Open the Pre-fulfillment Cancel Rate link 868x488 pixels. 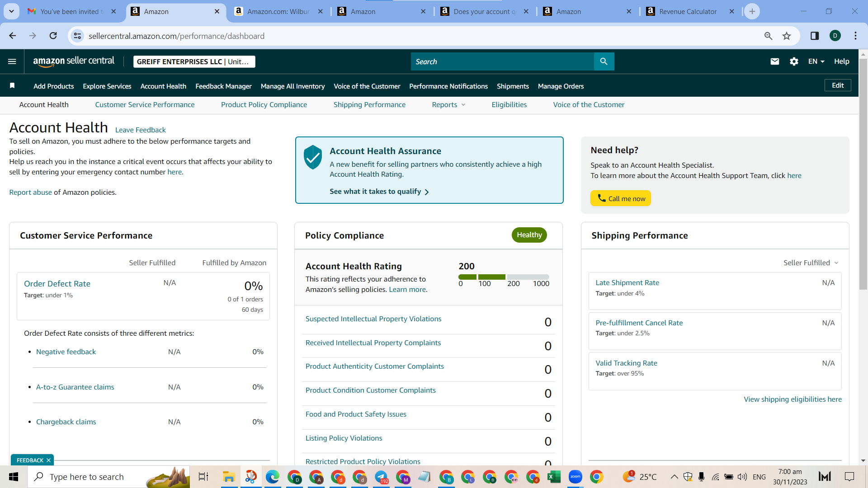click(x=639, y=323)
